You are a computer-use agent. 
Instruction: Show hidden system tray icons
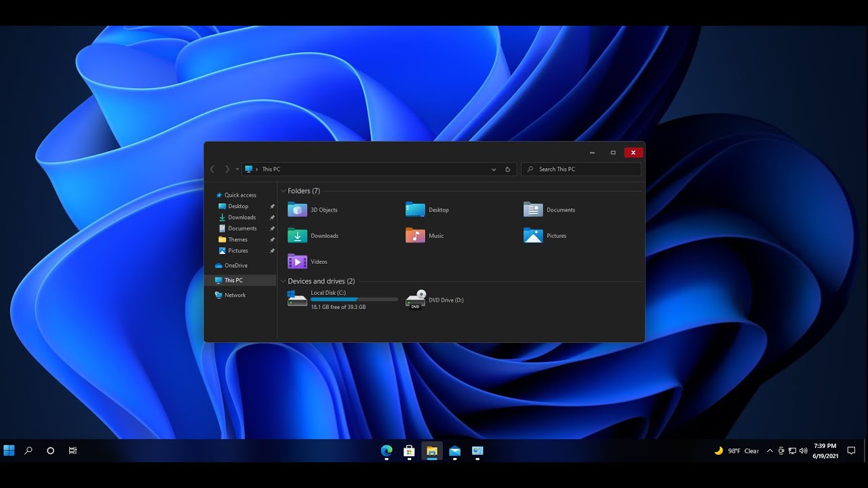click(x=770, y=451)
